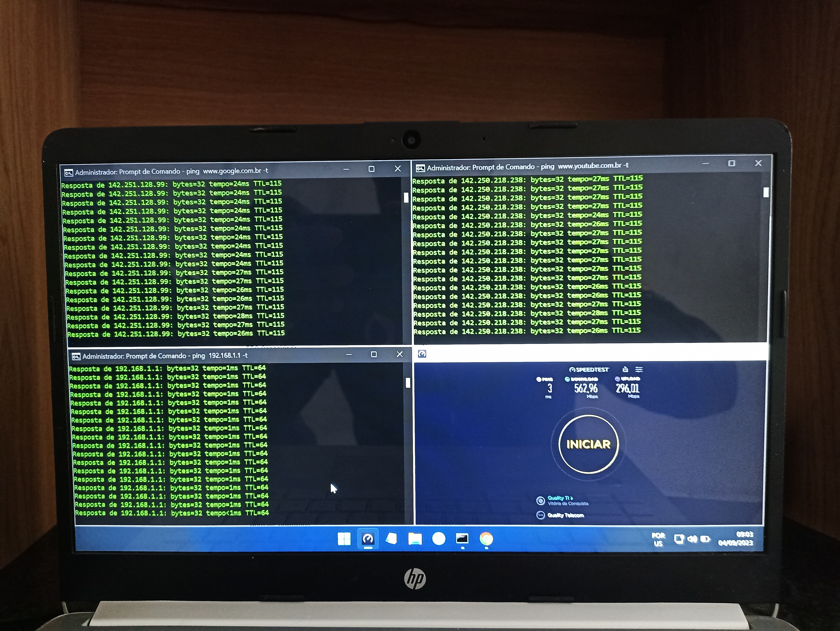840x631 pixels.
Task: Maximize the youtube.com.br ping window
Action: (731, 163)
